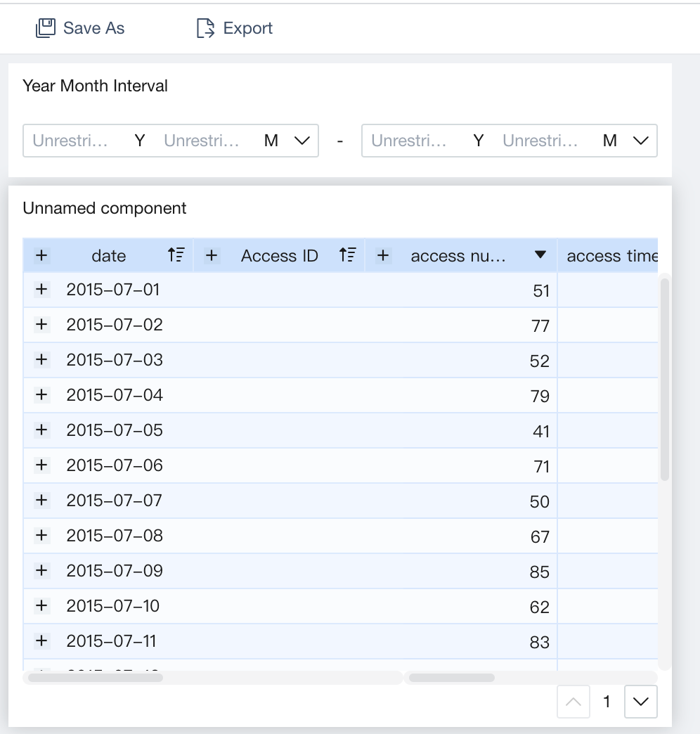Expand row 2015-07-02

click(x=41, y=325)
